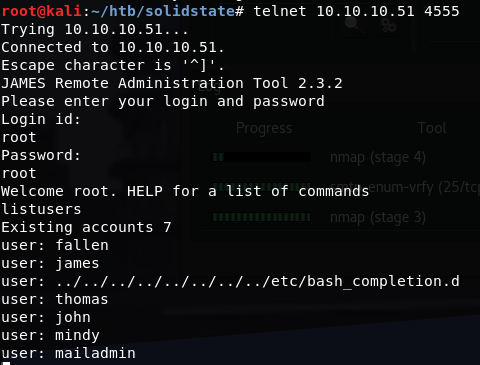The image size is (480, 365).
Task: Click the smtp-enum-vrfy progress bar
Action: [262, 187]
